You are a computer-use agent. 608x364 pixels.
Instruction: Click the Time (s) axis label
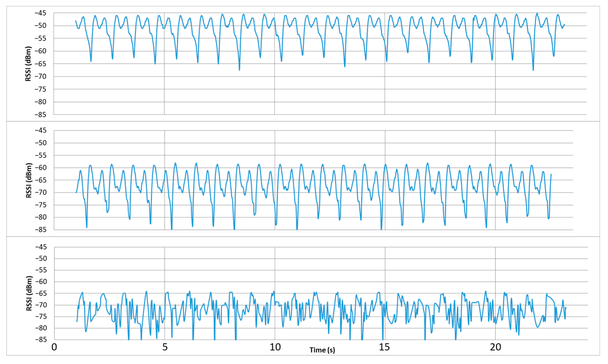[322, 350]
